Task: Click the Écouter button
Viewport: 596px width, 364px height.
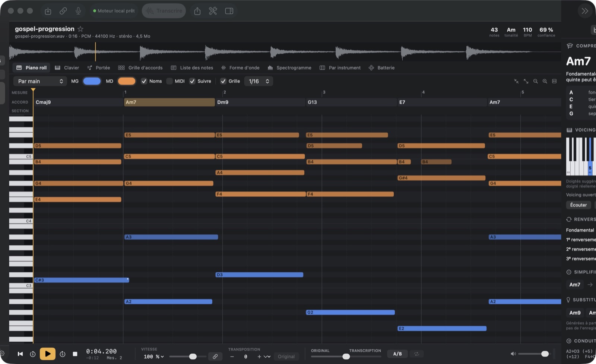Action: pyautogui.click(x=578, y=205)
